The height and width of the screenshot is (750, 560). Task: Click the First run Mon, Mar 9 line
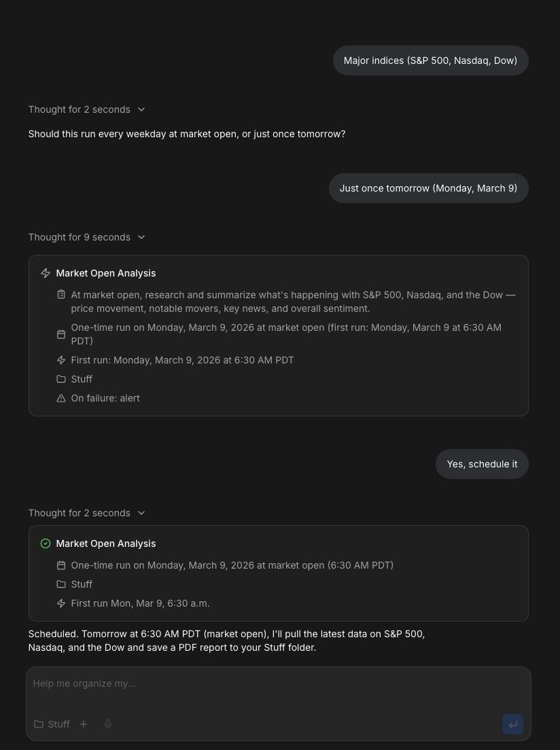(140, 604)
